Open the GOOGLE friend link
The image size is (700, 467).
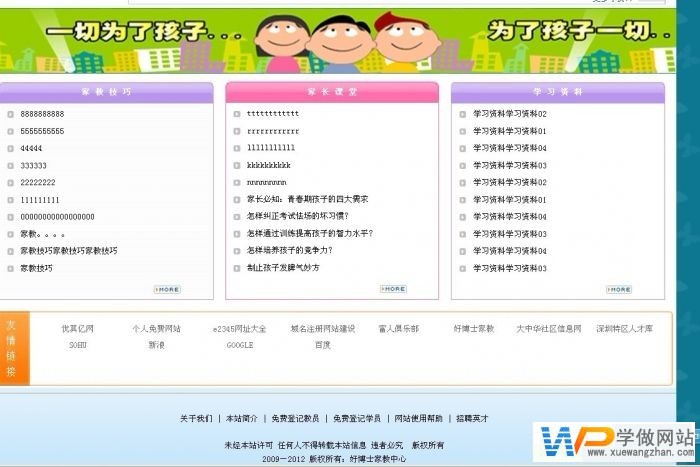(x=239, y=345)
